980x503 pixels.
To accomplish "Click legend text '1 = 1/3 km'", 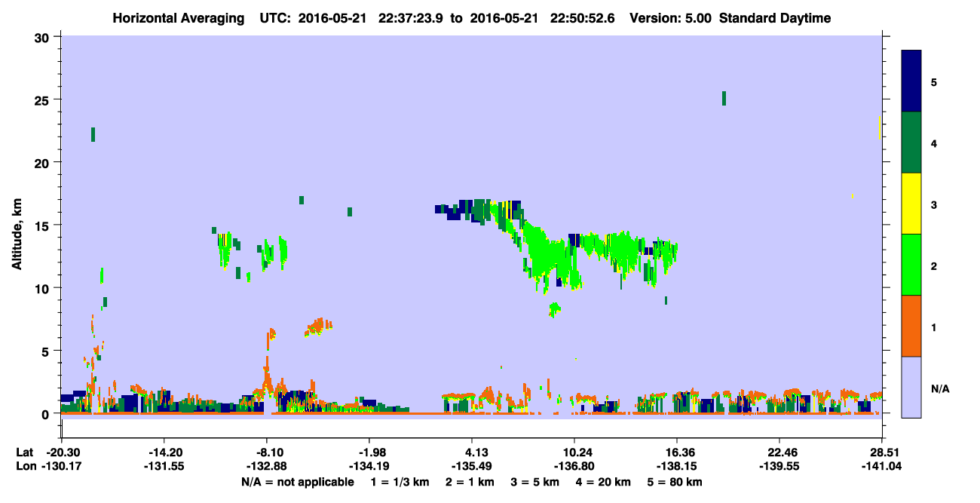I will click(400, 482).
